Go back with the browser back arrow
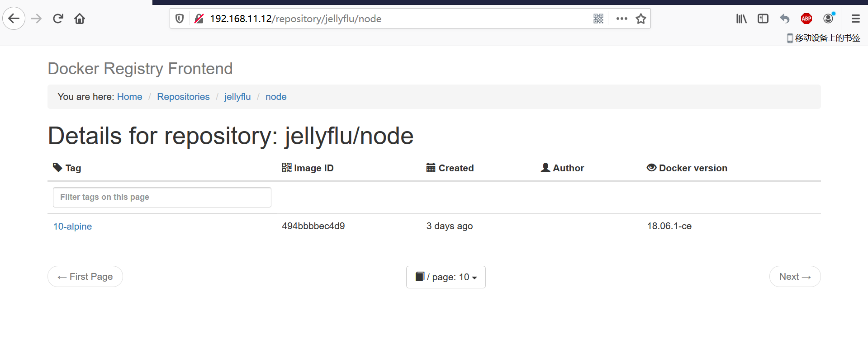The image size is (868, 339). point(14,19)
